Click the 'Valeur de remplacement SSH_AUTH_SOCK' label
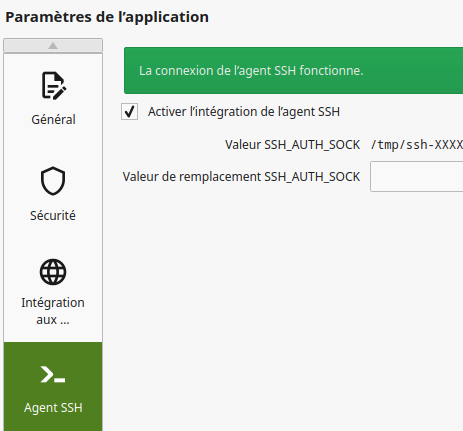Image resolution: width=463 pixels, height=431 pixels. pyautogui.click(x=241, y=177)
